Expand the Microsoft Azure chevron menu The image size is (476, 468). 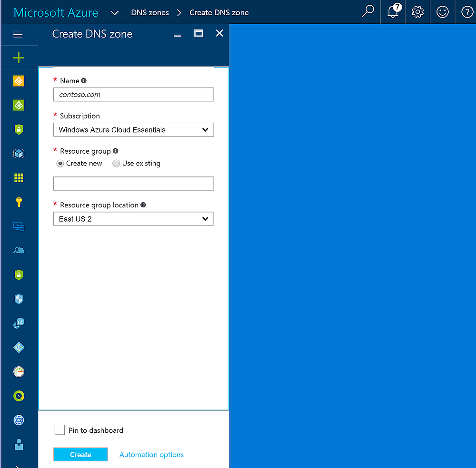pos(114,13)
